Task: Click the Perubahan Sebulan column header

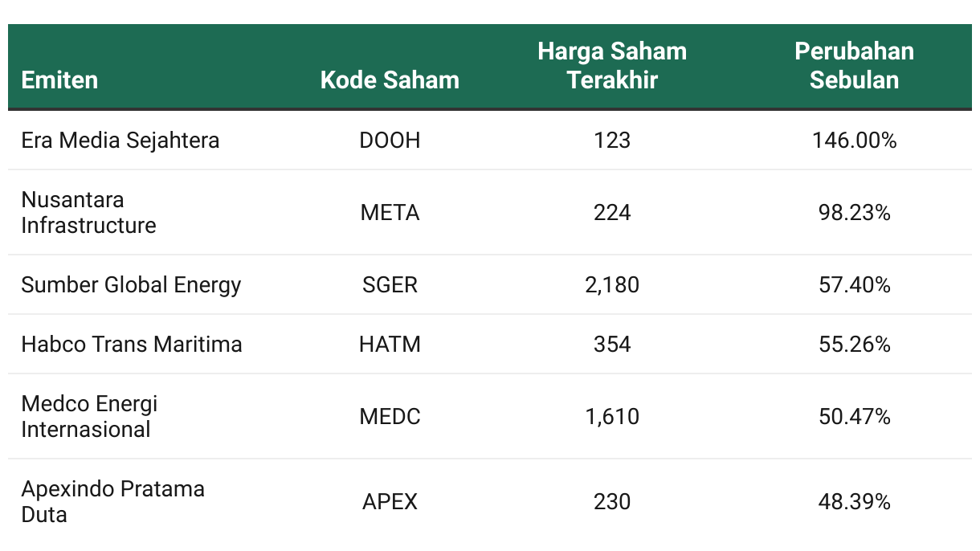Action: 854,66
